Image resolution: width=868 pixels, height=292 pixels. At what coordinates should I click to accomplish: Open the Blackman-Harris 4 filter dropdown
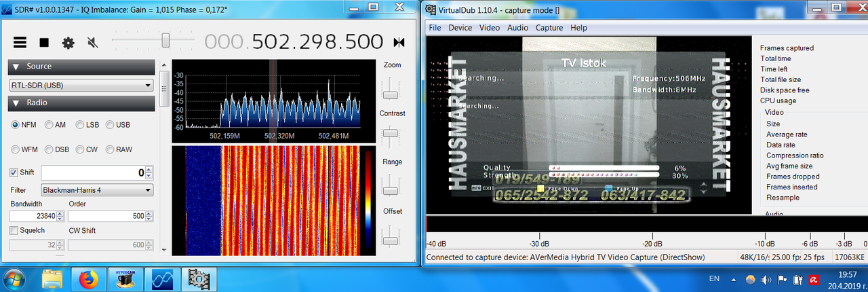97,190
